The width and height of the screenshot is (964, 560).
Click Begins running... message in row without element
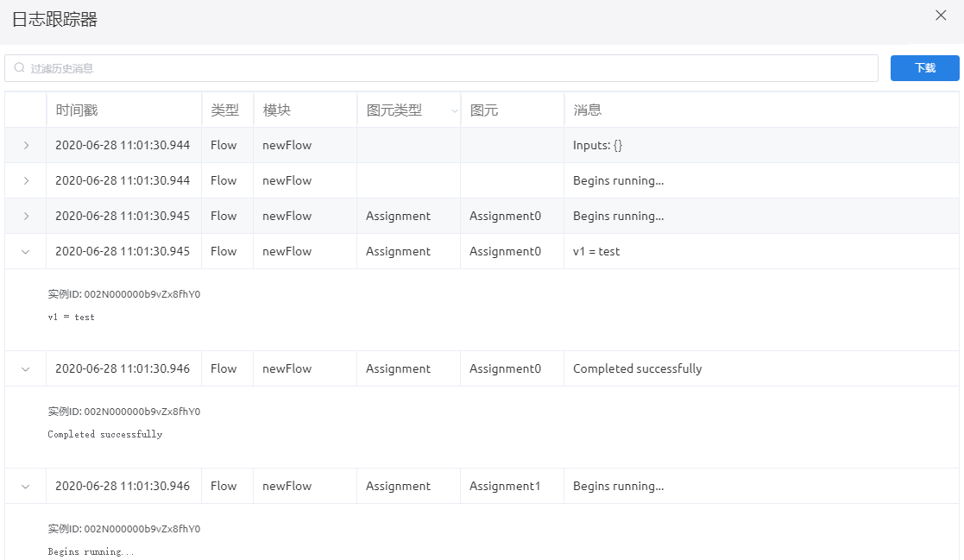619,180
